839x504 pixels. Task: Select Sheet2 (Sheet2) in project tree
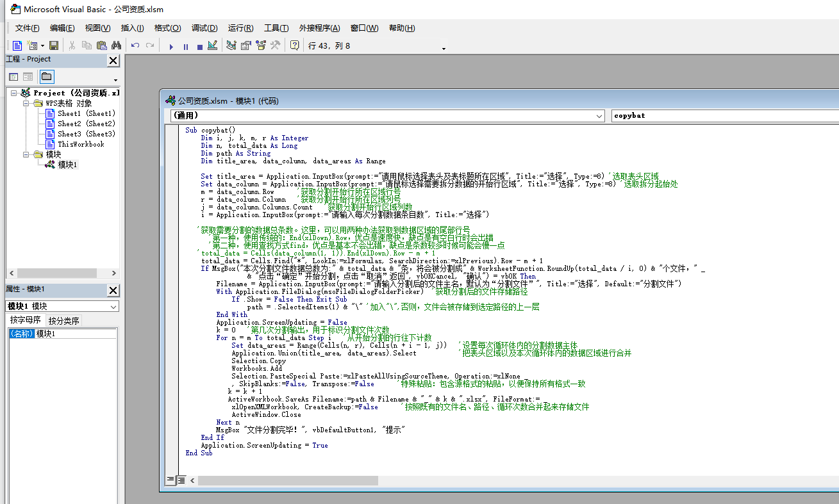tap(86, 124)
